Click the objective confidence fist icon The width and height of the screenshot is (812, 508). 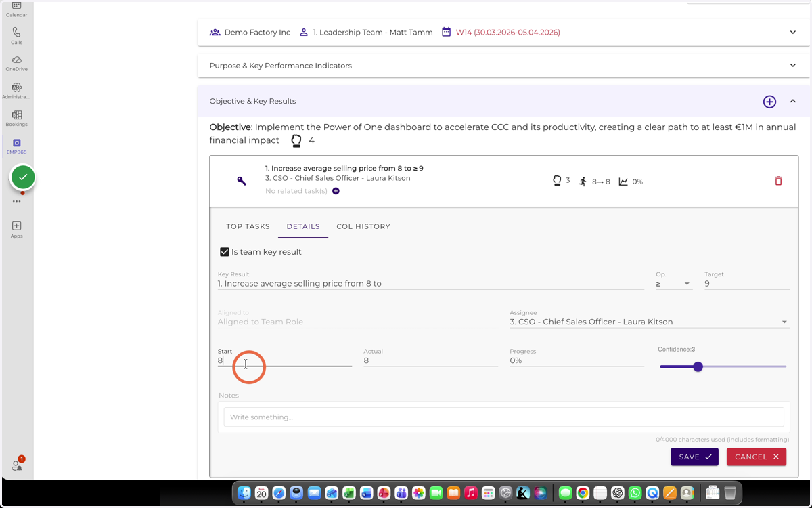(296, 140)
